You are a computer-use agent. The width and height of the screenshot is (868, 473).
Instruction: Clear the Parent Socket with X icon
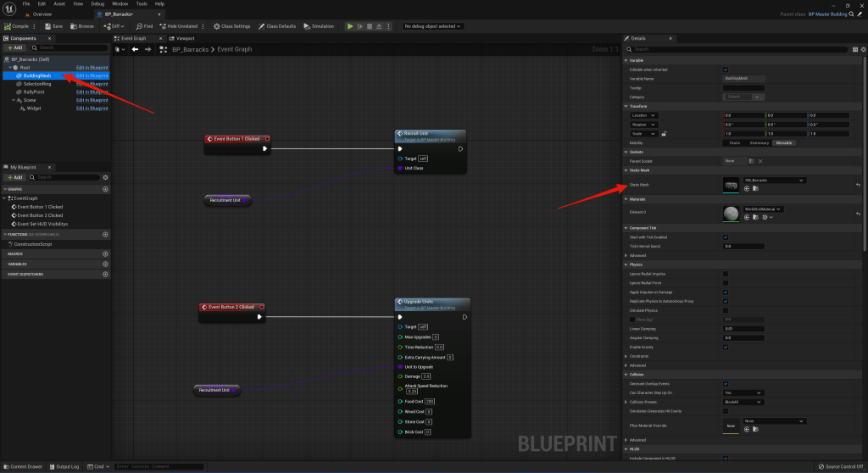click(x=760, y=160)
